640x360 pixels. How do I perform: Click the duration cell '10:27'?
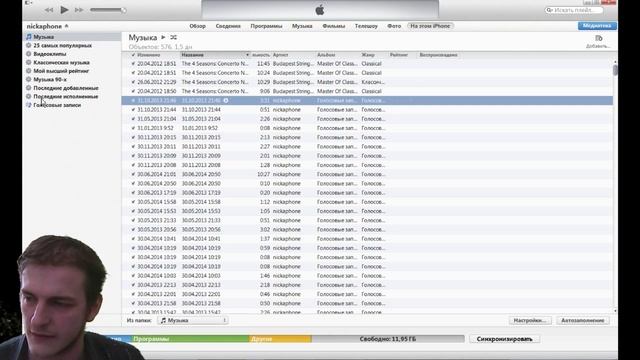[x=263, y=174]
